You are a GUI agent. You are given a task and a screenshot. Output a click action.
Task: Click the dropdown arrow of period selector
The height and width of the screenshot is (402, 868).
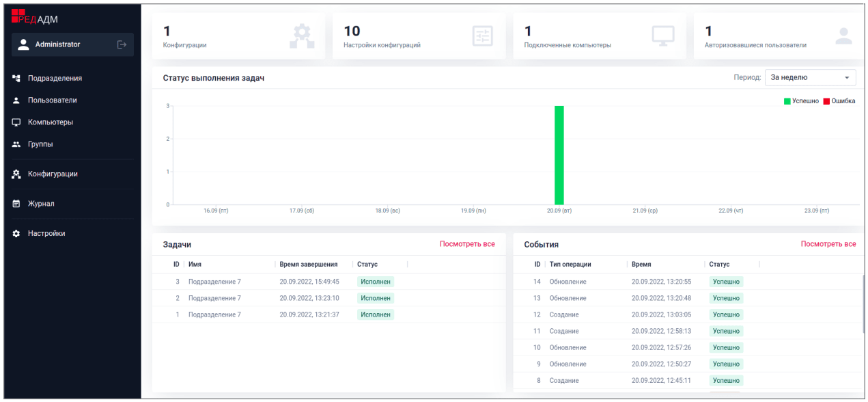(847, 78)
